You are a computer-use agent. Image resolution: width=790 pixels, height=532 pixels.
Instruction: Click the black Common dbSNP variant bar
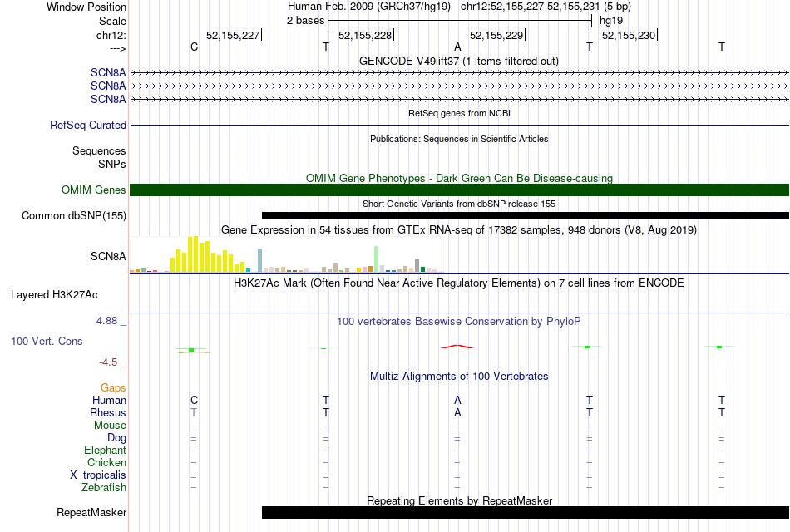(x=526, y=215)
